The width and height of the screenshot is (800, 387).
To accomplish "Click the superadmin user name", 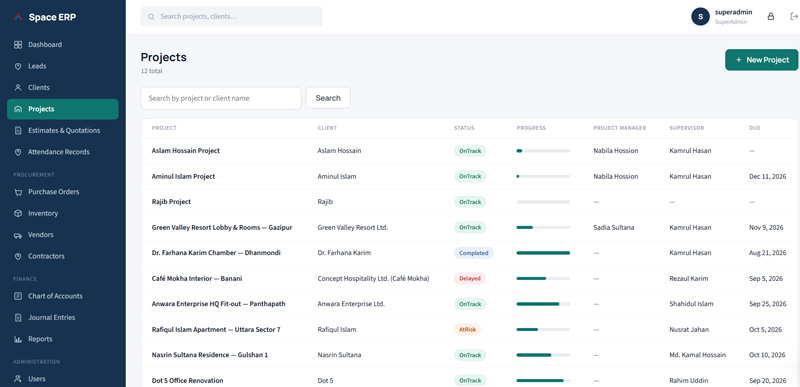I will click(x=734, y=12).
